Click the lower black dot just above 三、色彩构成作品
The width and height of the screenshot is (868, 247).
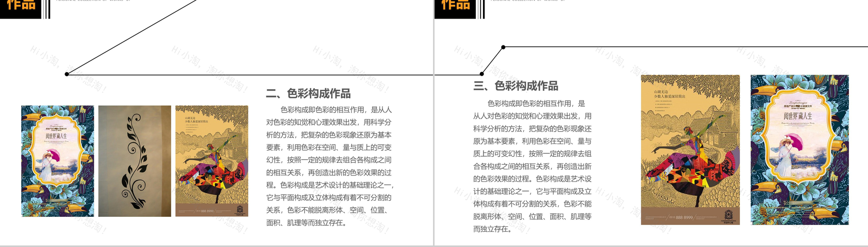482,74
